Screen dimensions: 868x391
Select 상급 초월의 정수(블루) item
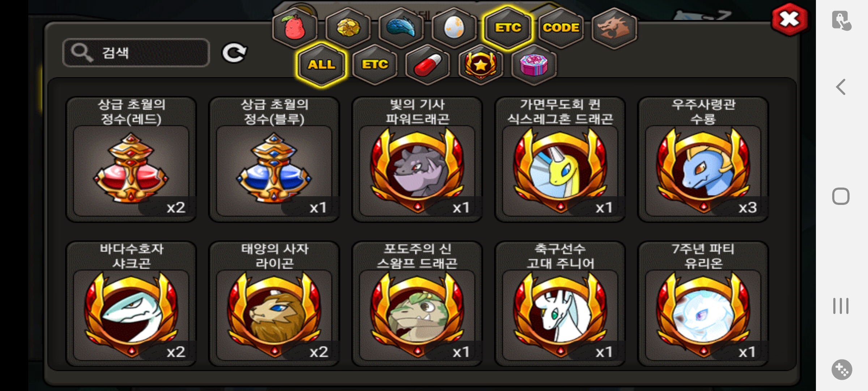(274, 159)
